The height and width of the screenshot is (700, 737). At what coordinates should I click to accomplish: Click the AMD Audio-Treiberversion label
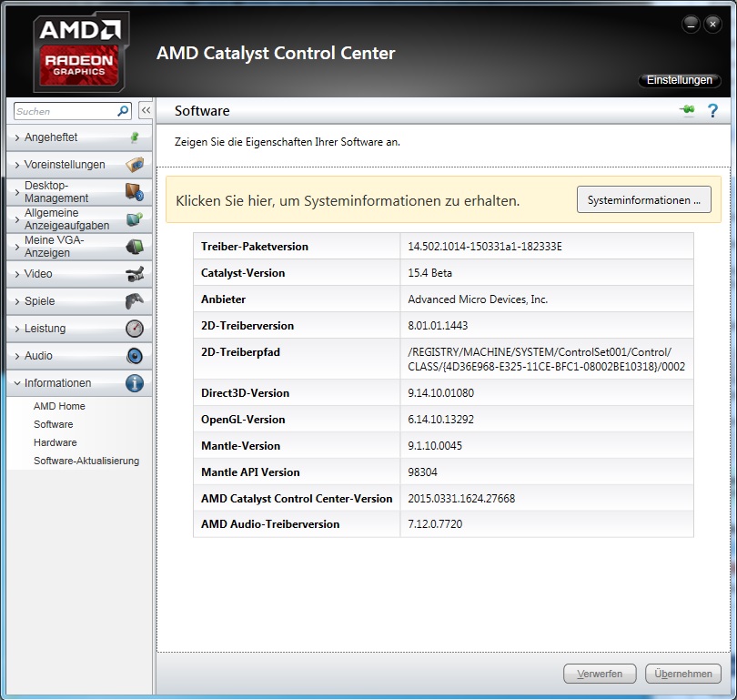point(270,523)
